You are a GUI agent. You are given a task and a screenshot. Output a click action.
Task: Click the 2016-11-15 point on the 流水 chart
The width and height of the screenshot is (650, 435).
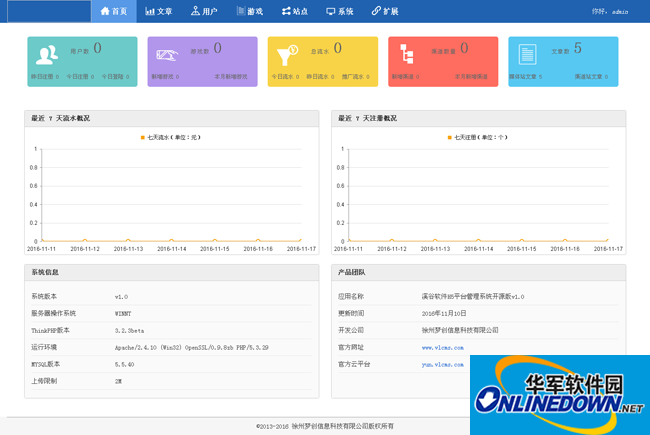pyautogui.click(x=215, y=241)
